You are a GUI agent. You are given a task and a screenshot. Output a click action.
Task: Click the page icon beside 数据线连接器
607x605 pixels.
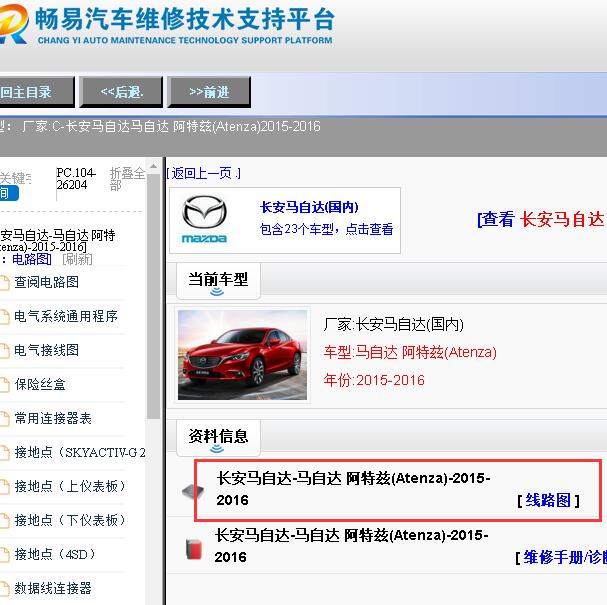coord(4,589)
